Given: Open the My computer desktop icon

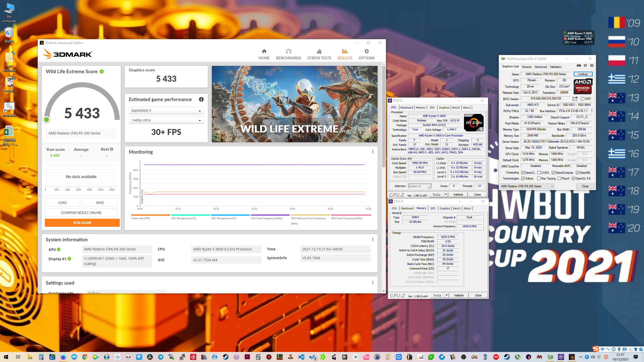Looking at the screenshot, I should click(9, 13).
